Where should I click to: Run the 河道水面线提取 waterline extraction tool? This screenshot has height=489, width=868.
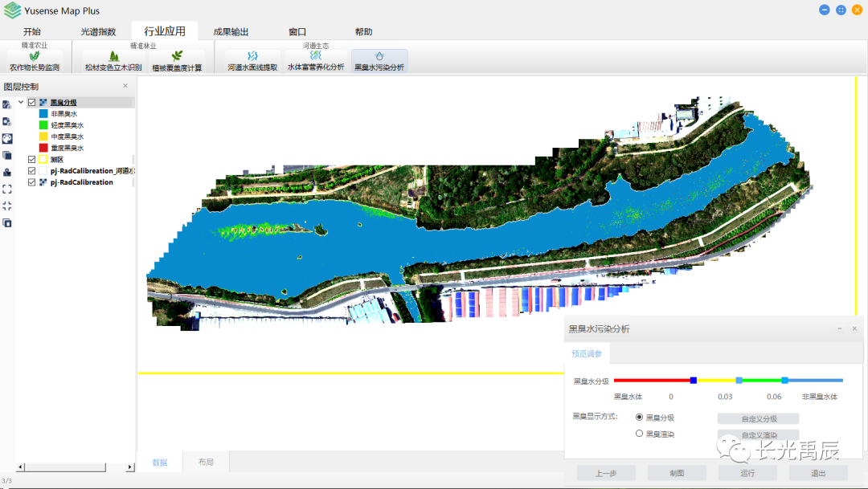point(252,62)
